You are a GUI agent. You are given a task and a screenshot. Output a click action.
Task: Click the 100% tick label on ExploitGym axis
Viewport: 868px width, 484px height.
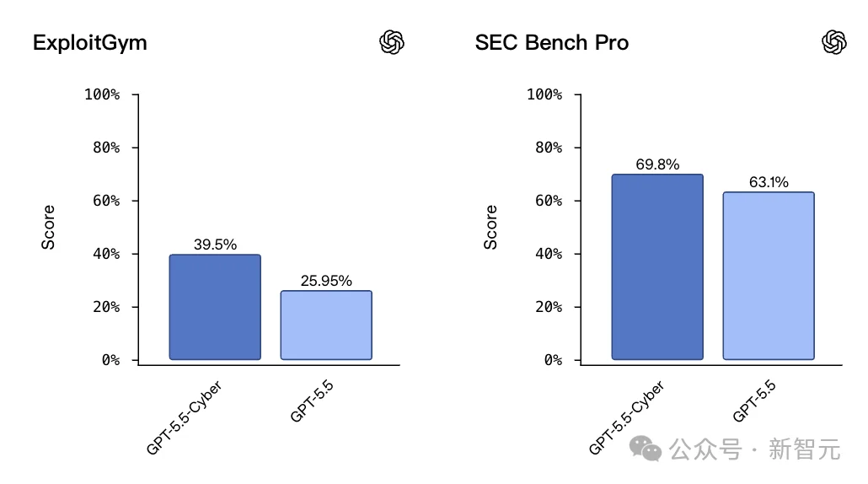(102, 94)
